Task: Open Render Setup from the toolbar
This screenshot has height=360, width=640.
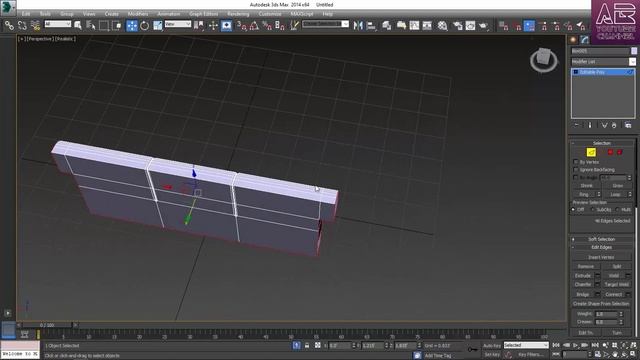Action: (x=458, y=26)
